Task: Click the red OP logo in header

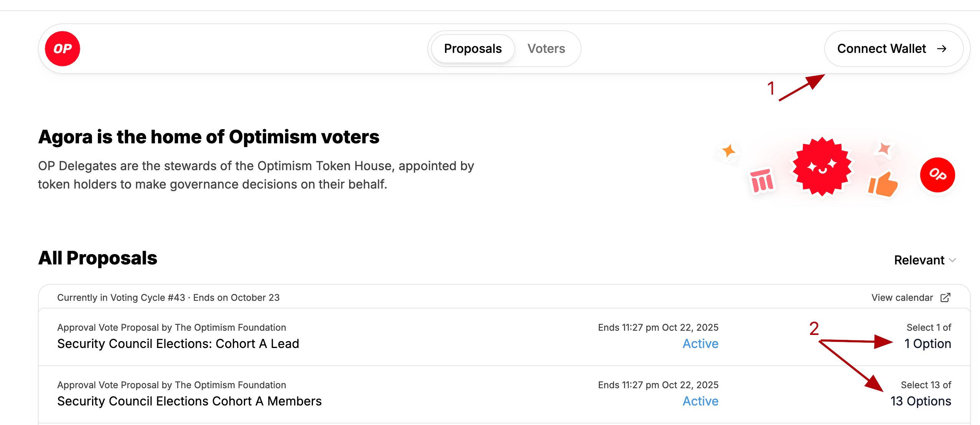Action: click(63, 49)
